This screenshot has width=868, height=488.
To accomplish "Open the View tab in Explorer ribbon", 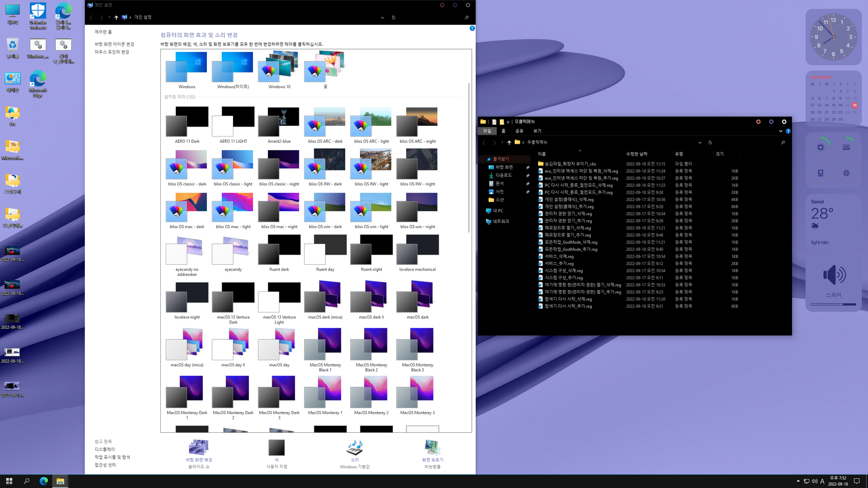I will click(x=537, y=131).
